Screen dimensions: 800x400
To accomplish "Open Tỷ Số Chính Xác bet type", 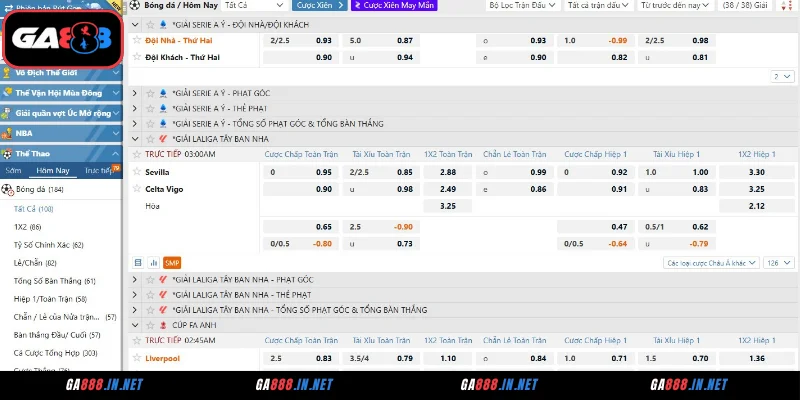I will (48, 245).
